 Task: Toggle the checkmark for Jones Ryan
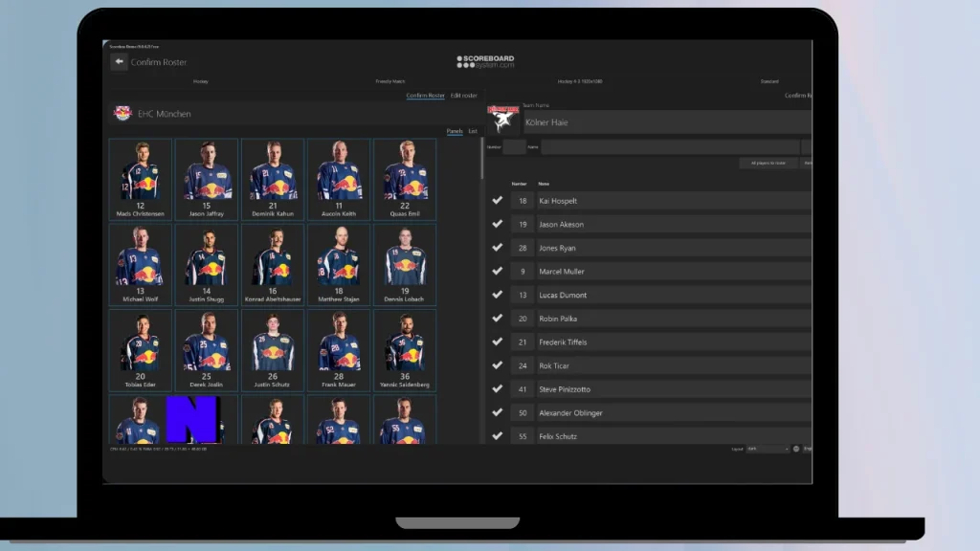point(498,248)
